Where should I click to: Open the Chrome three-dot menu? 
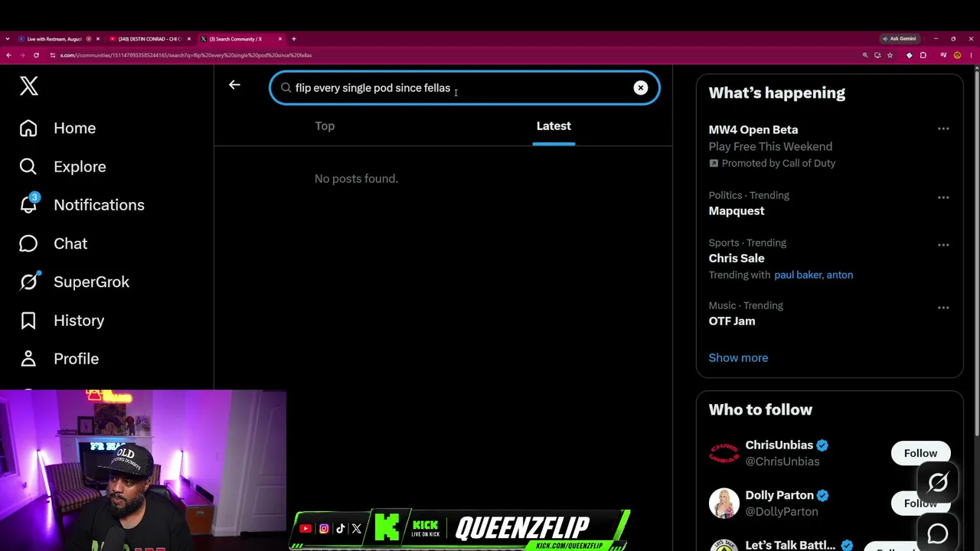tap(971, 55)
